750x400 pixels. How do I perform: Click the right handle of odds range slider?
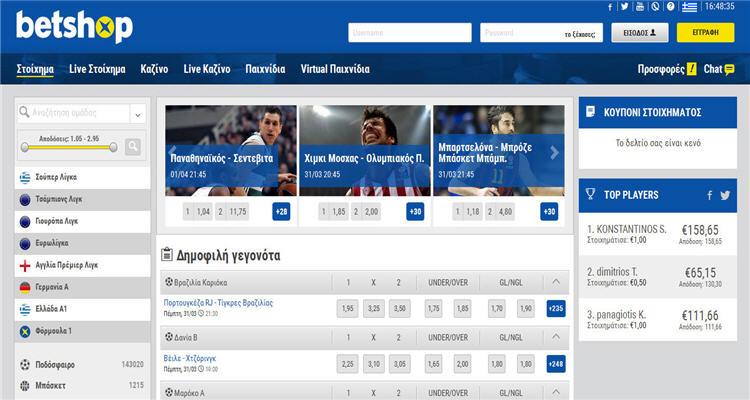(113, 146)
